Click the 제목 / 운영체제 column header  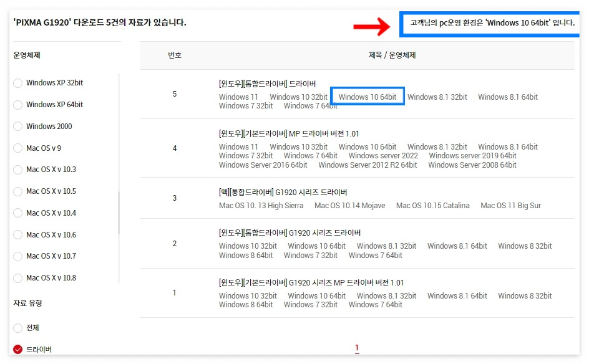392,55
